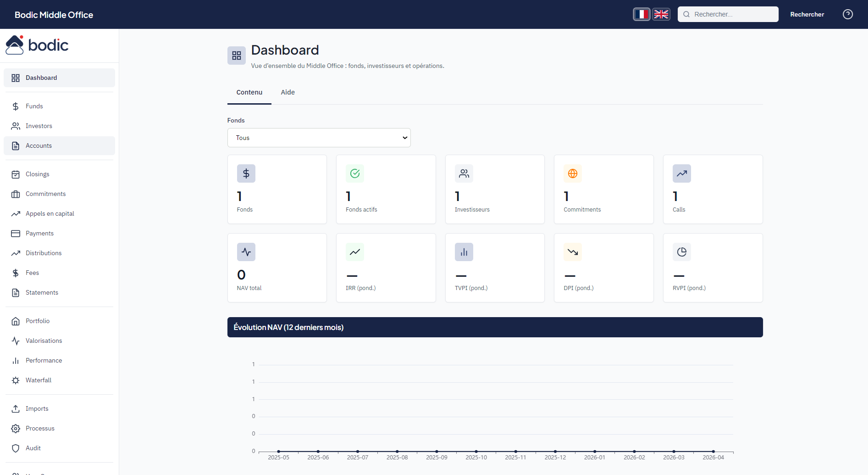Open Bodic Middle Office home link
Screen dimensions: 868x475
(x=53, y=14)
